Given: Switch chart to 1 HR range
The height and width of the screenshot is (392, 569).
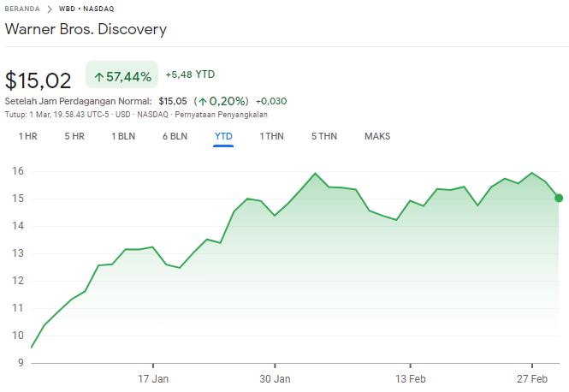Looking at the screenshot, I should (28, 136).
